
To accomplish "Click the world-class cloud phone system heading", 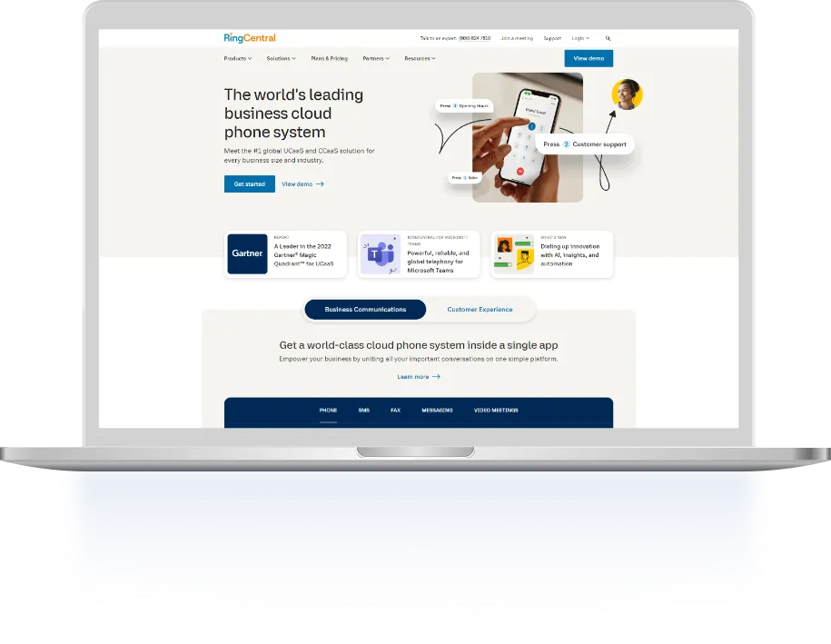I will tap(419, 345).
